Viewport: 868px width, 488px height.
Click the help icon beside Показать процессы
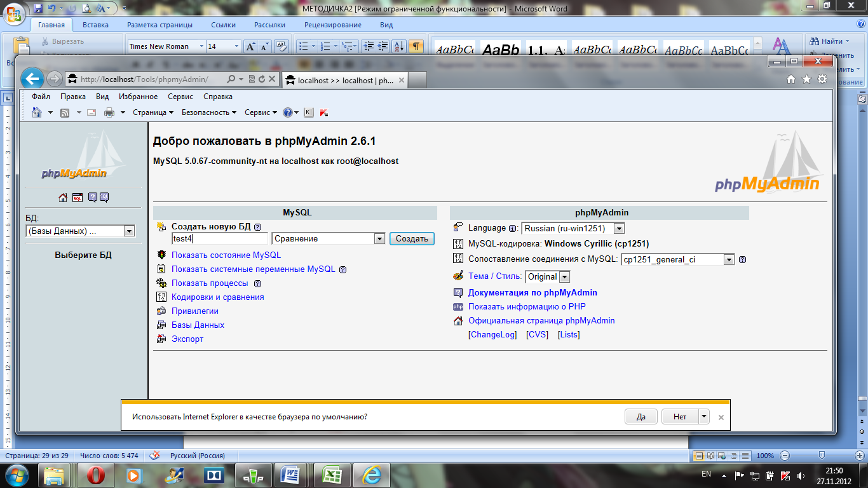(257, 283)
